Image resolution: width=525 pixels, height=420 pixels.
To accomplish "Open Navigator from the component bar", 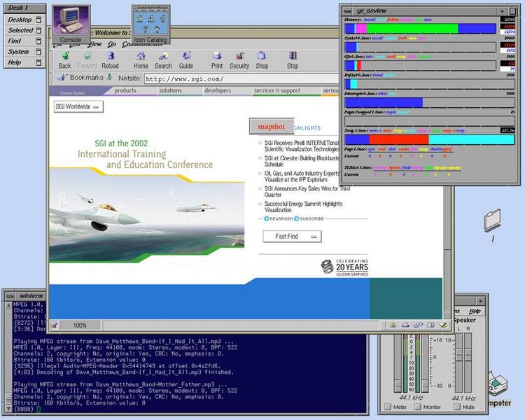I will [392, 325].
